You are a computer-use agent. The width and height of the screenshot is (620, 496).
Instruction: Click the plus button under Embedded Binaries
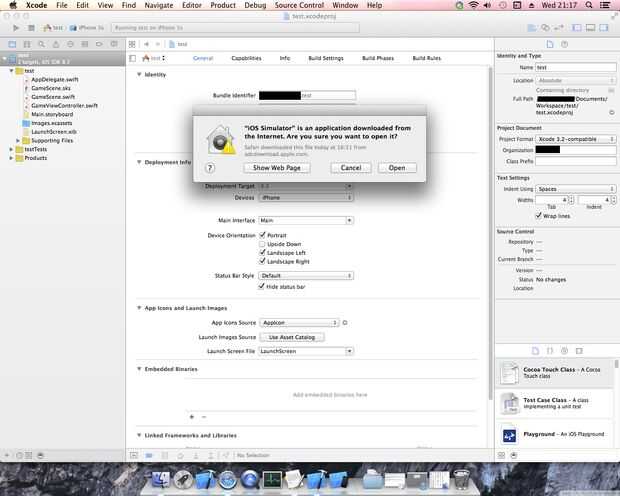(192, 416)
